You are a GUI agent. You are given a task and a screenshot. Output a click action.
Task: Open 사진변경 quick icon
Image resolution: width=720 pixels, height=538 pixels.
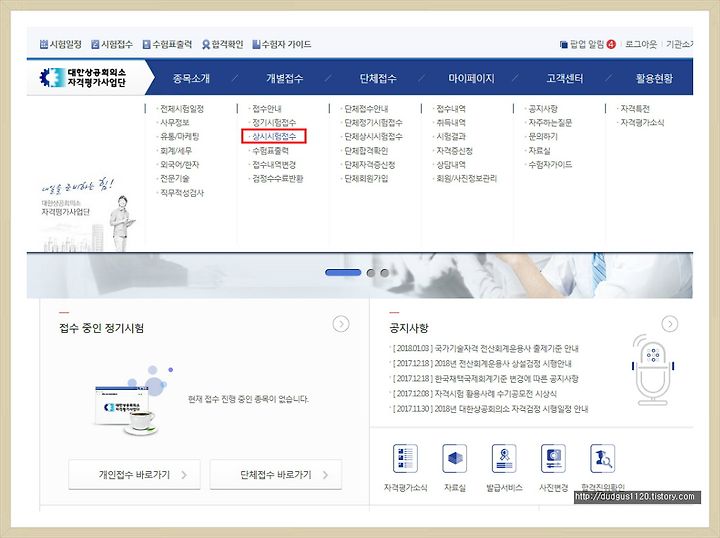553,467
